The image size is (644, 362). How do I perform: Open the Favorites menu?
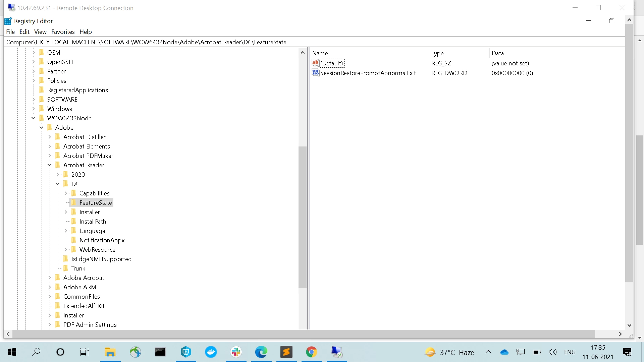point(63,32)
